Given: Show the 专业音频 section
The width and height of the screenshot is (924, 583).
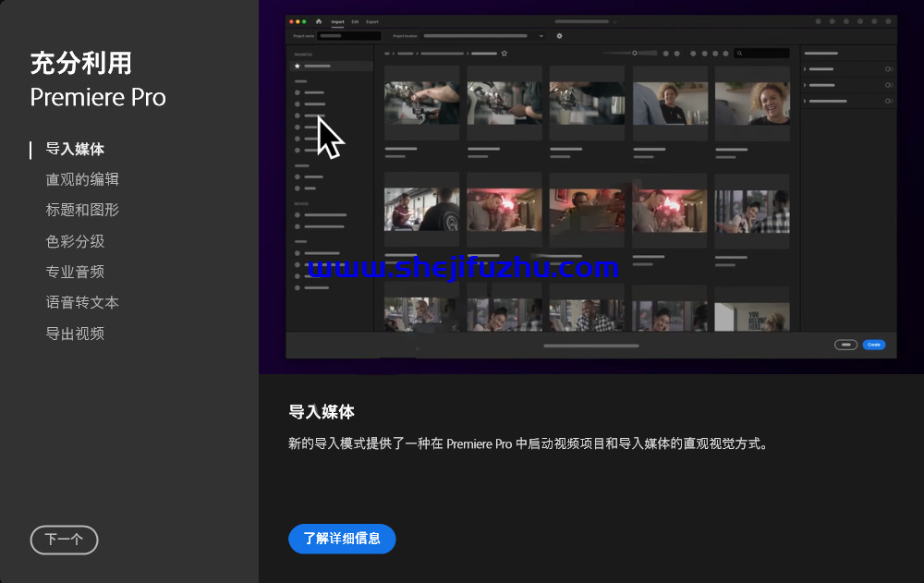Looking at the screenshot, I should pyautogui.click(x=75, y=272).
